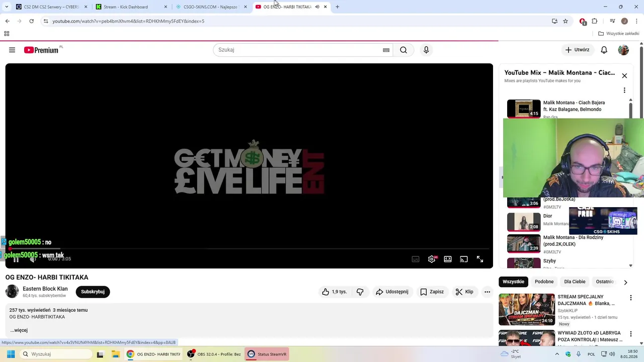Switch to Stream - Kick Dashboard tab
Viewport: 644px width, 362px height.
[130, 7]
